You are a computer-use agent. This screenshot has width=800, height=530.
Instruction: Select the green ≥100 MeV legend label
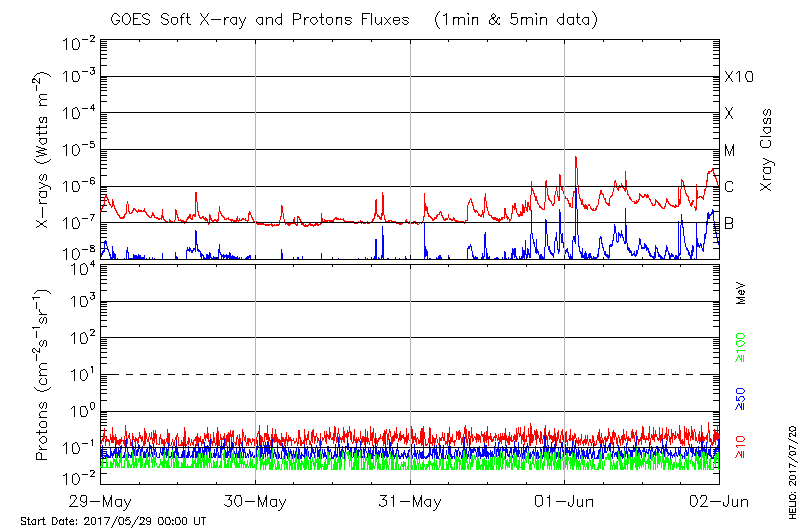tap(741, 349)
